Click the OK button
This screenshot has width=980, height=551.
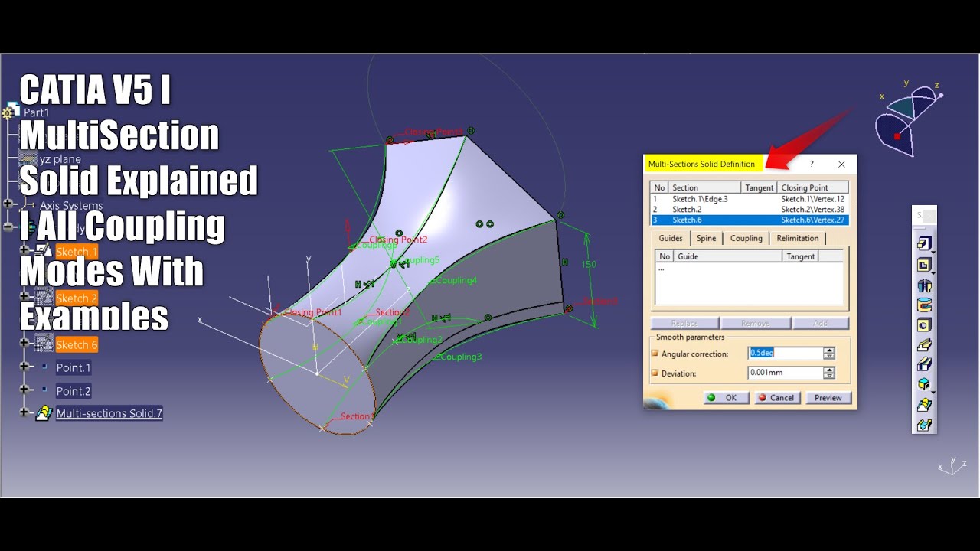pyautogui.click(x=726, y=398)
